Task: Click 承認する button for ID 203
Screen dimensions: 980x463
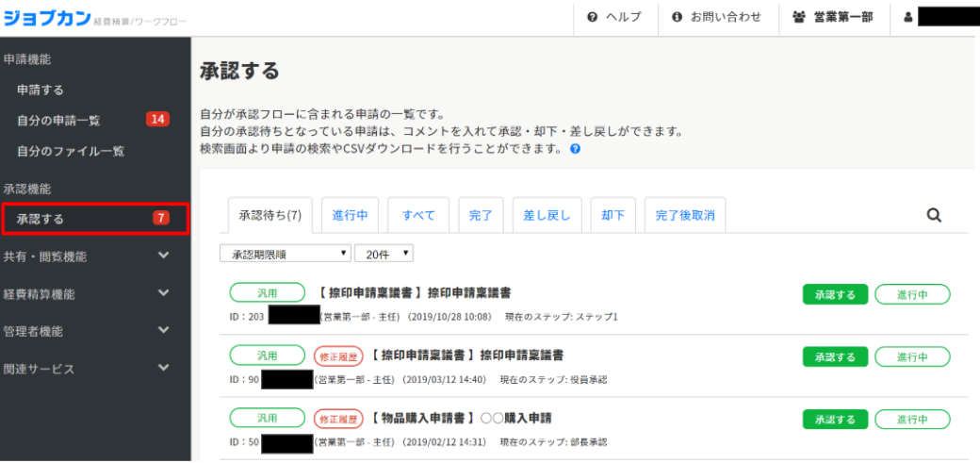Action: (x=835, y=294)
